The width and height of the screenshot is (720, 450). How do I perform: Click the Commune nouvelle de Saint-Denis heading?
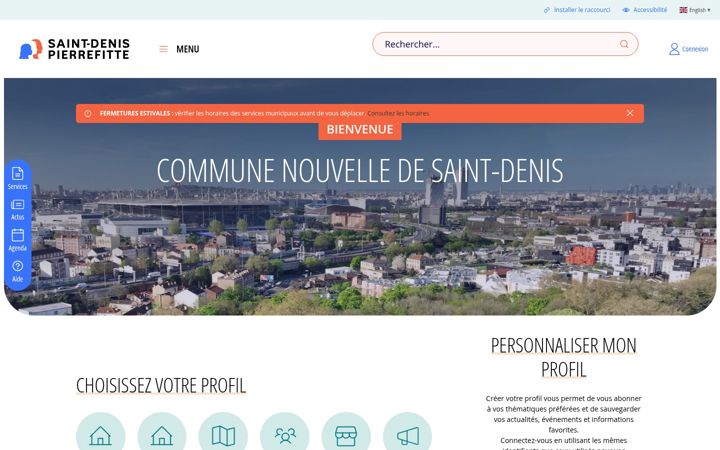(360, 170)
